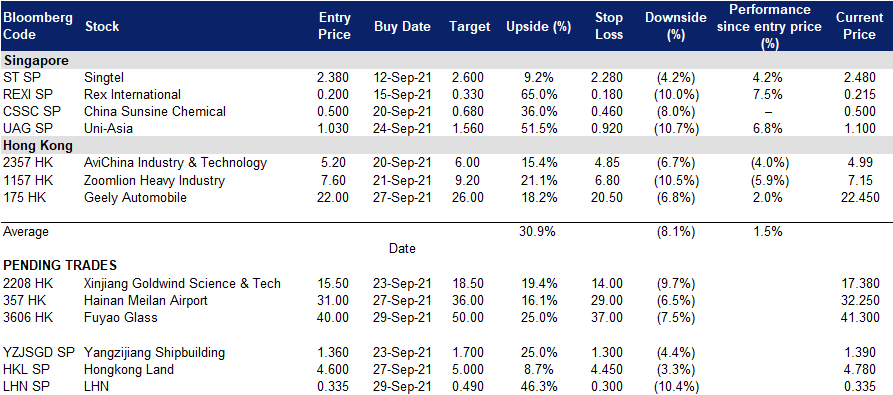893x395 pixels.
Task: Click Hainan Meilan Airport buy date
Action: coord(402,300)
